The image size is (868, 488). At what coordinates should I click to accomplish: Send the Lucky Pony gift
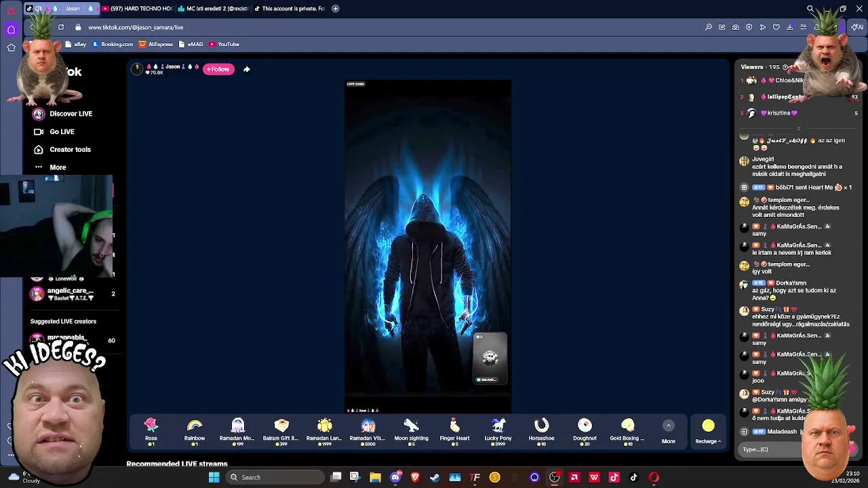click(498, 431)
